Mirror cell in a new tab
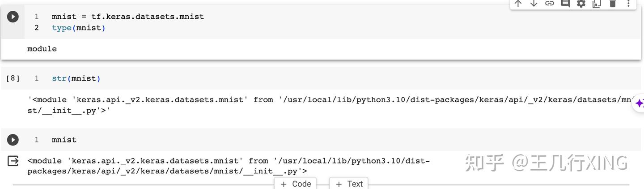This screenshot has height=189, width=644. coord(597,4)
